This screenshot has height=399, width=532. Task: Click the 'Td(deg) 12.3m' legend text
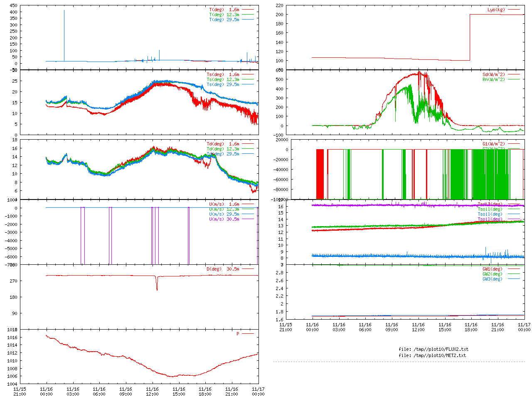click(223, 149)
